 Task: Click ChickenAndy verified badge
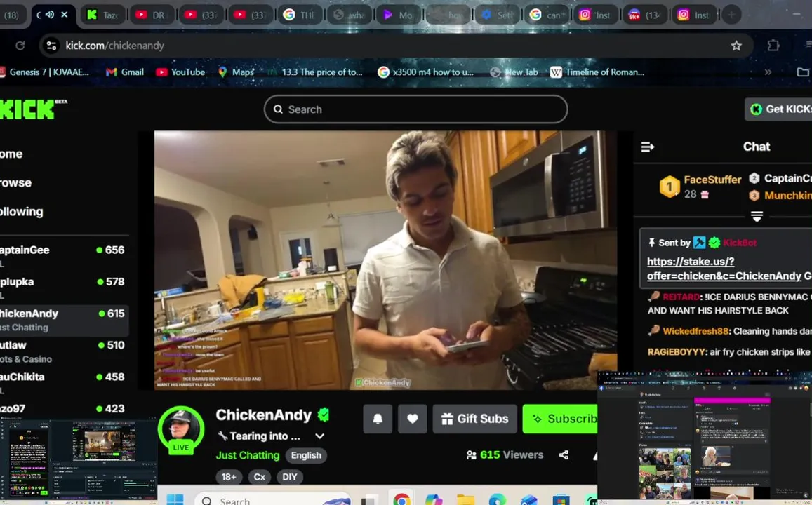[x=324, y=415]
